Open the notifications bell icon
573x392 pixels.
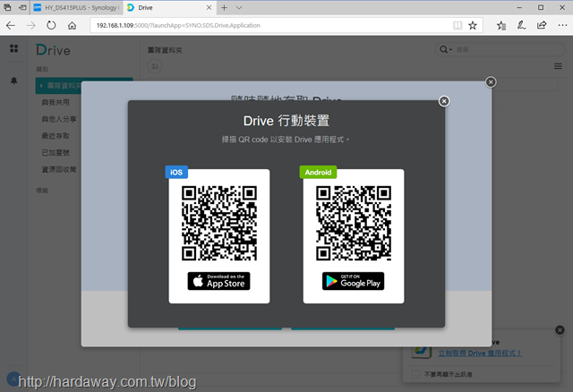[14, 81]
